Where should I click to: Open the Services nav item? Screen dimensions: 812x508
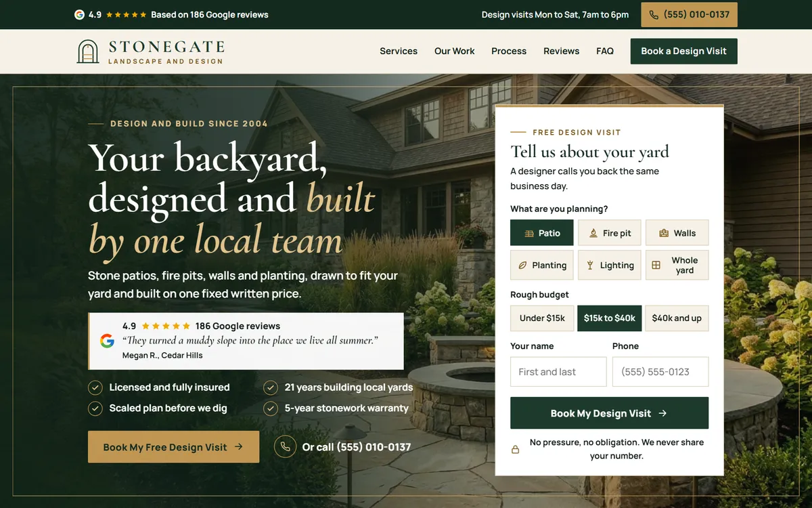tap(399, 51)
